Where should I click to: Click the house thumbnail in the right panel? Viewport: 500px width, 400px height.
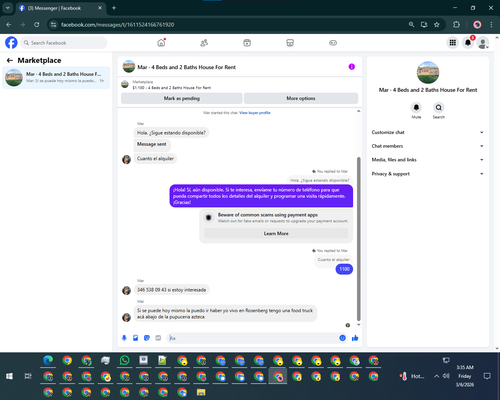click(428, 72)
